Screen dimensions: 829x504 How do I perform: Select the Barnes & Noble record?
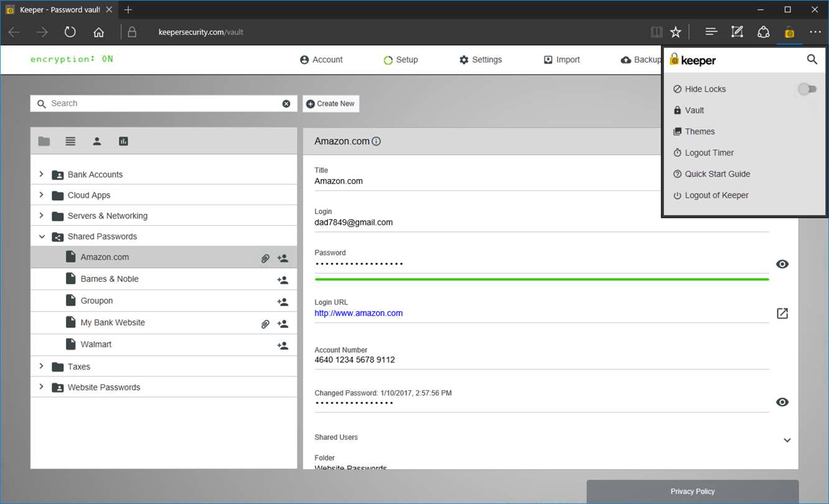164,279
